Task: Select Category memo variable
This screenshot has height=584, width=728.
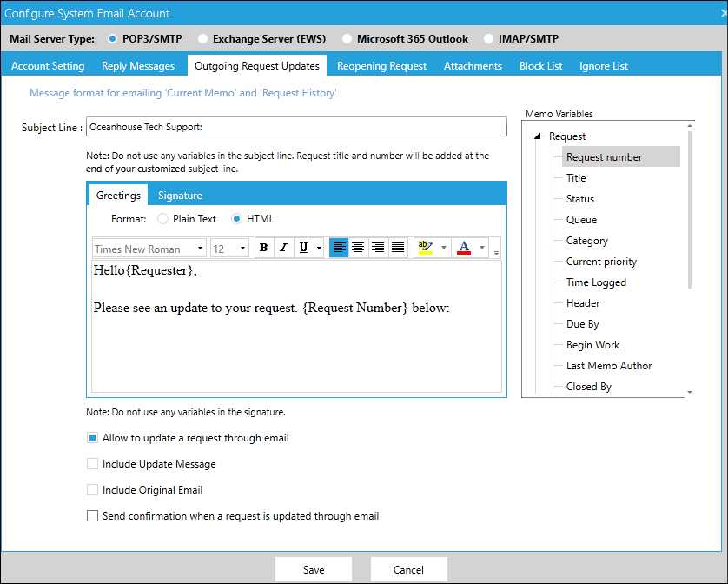Action: (587, 241)
